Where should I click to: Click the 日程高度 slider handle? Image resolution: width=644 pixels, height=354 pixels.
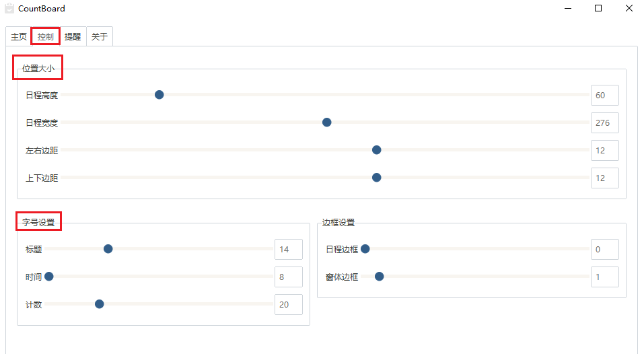pyautogui.click(x=159, y=95)
